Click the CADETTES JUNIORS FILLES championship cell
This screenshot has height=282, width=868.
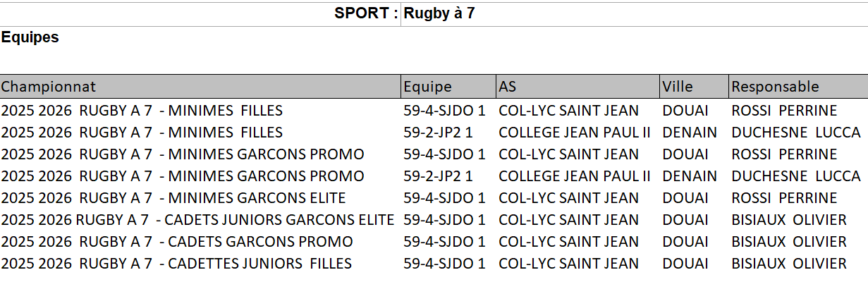tap(176, 264)
